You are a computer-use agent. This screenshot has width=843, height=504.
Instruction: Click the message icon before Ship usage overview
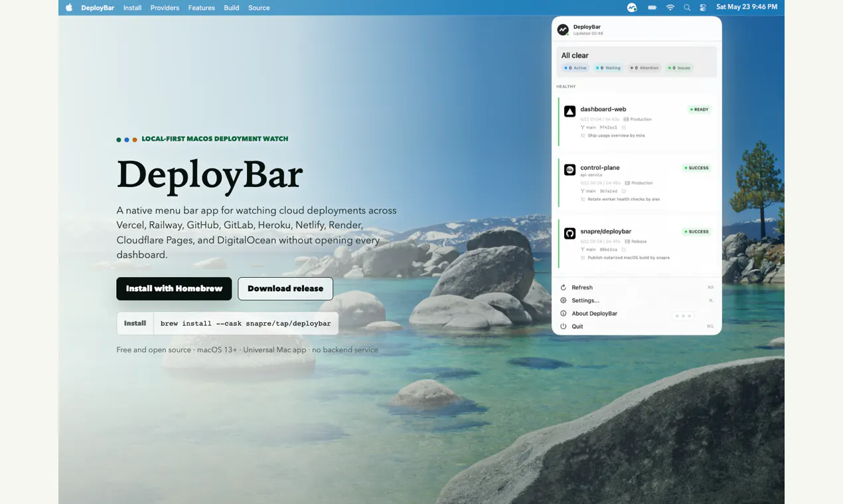pyautogui.click(x=583, y=135)
